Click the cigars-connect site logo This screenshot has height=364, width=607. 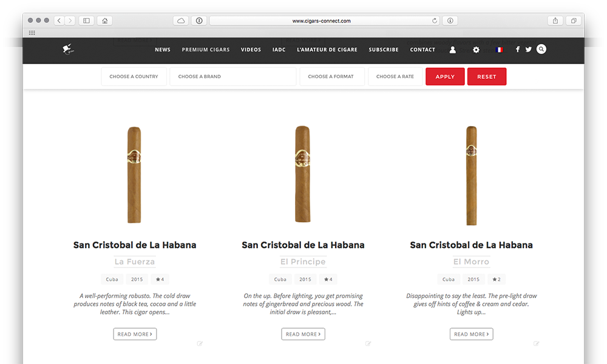68,49
